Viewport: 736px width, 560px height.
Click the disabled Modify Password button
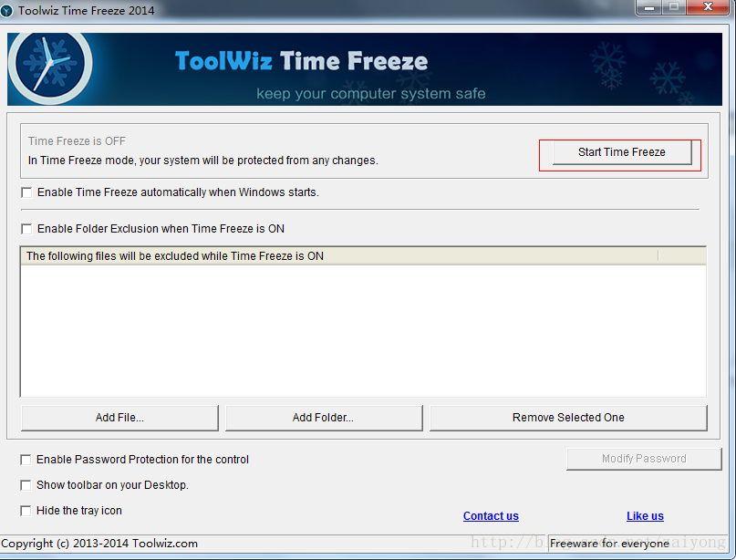click(644, 459)
